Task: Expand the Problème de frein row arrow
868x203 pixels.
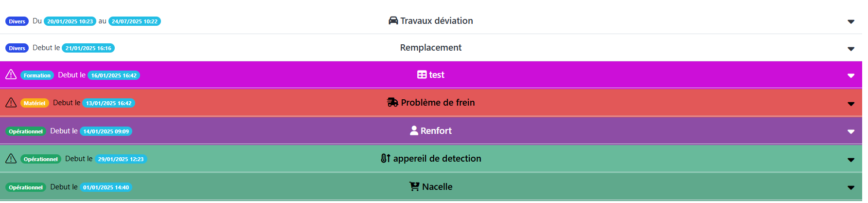Action: (x=851, y=104)
